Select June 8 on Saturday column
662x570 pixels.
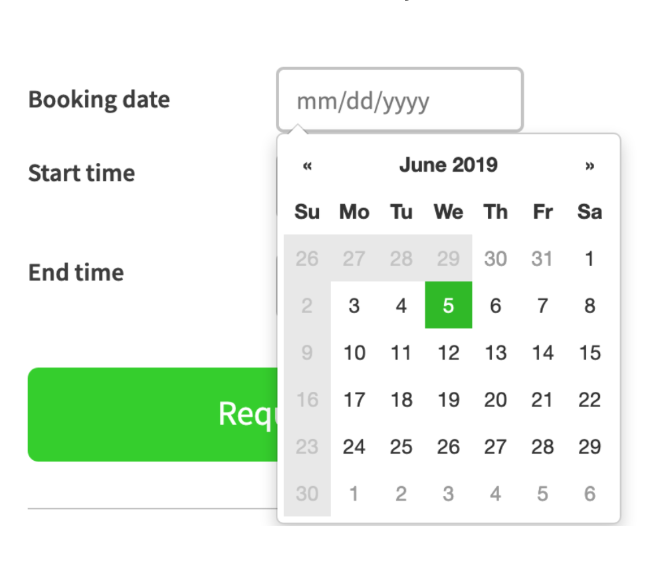tap(590, 306)
